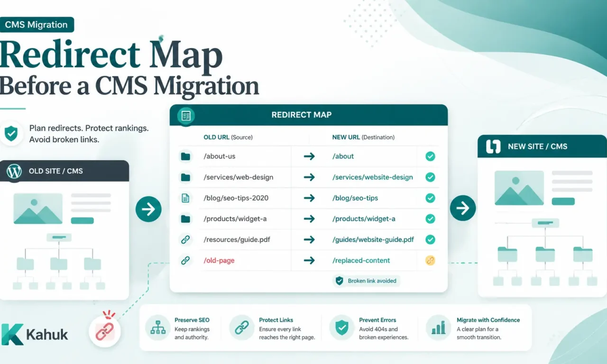Click the Prevent Errors heading
Screen dimensions: 607x364
click(377, 320)
